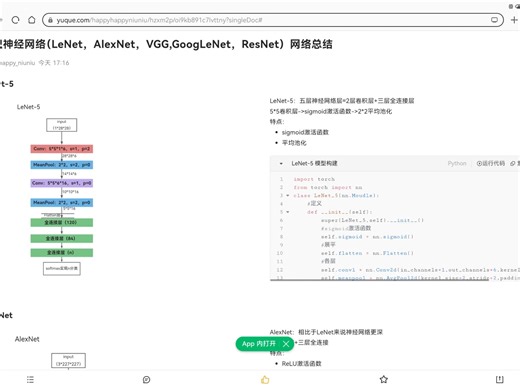520x390 pixels.
Task: Open a new tab with plus icon
Action: (514, 20)
